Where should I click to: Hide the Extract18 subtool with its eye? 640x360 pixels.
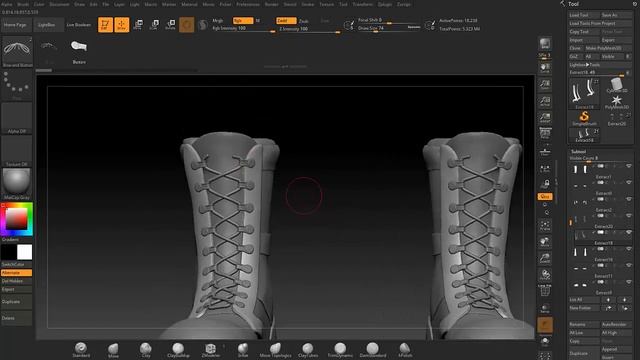(x=629, y=232)
